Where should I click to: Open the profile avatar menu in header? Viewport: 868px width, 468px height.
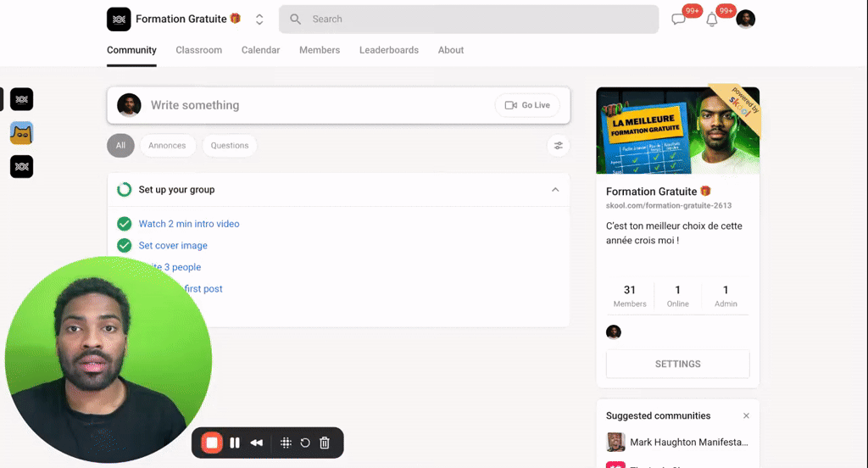(746, 19)
